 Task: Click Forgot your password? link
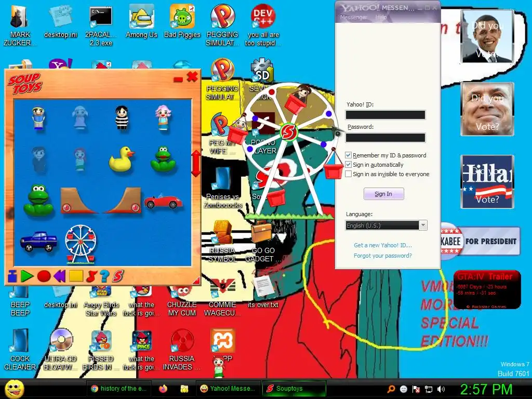pos(383,256)
